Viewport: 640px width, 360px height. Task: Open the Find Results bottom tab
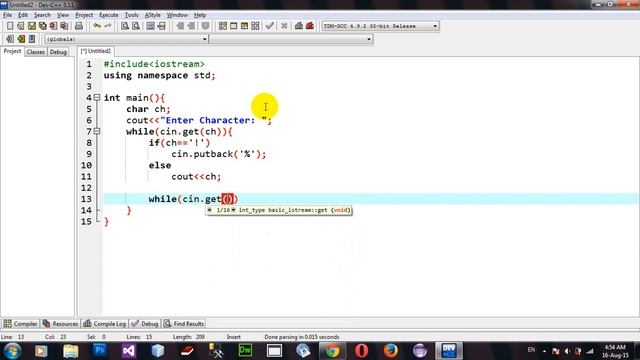[184, 324]
